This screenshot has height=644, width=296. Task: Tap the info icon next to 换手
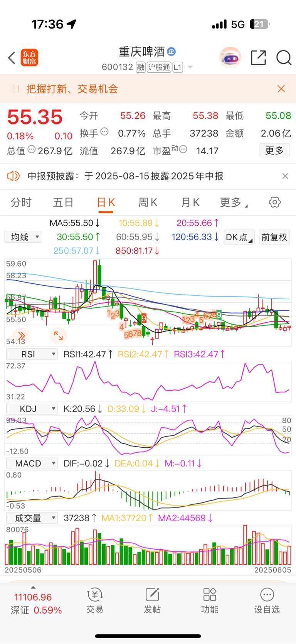click(104, 132)
